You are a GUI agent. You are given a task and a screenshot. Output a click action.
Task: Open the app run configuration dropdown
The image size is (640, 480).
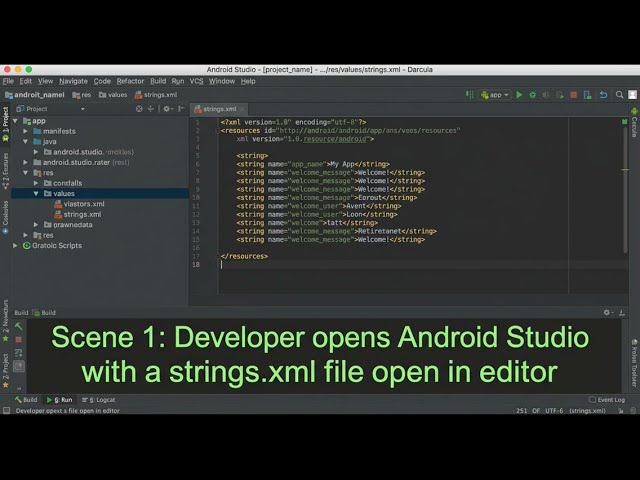point(495,95)
